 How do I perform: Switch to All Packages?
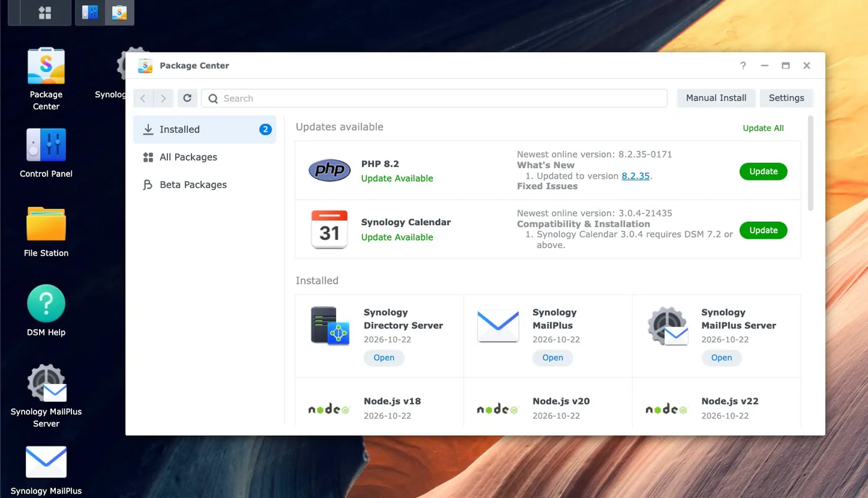coord(205,157)
